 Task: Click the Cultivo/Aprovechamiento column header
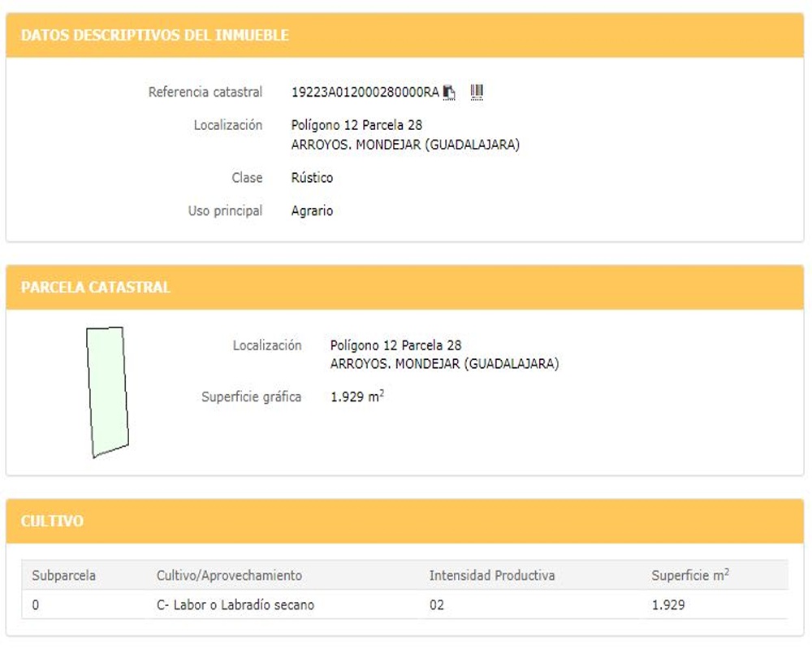coord(230,575)
